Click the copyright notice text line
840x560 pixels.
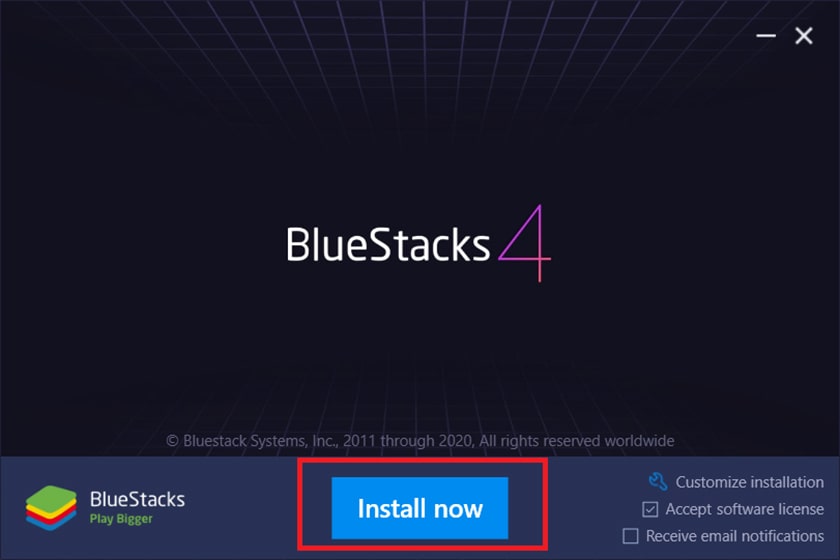pyautogui.click(x=420, y=441)
